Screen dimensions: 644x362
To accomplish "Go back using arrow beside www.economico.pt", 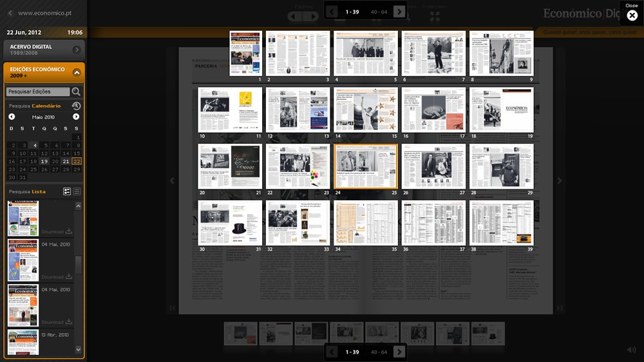I will (10, 13).
